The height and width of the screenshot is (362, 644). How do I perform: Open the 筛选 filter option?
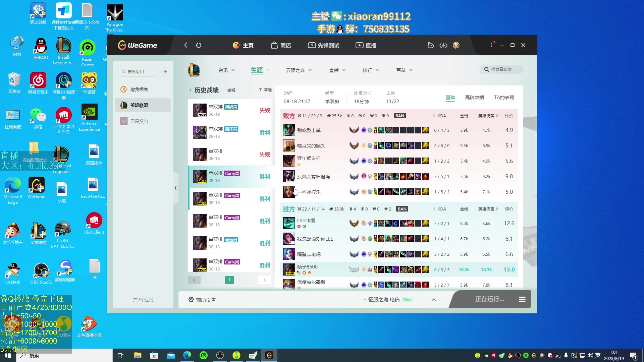(x=265, y=90)
